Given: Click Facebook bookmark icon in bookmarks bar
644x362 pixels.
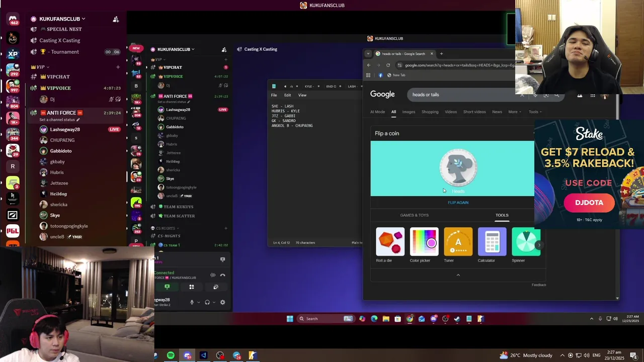Looking at the screenshot, I should [x=380, y=75].
